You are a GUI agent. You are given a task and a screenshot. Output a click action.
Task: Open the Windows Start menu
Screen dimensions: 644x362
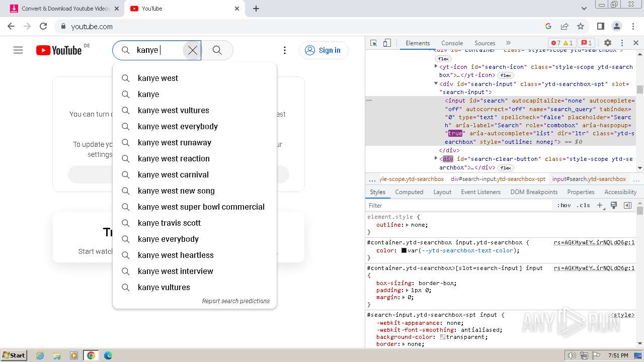pyautogui.click(x=14, y=355)
